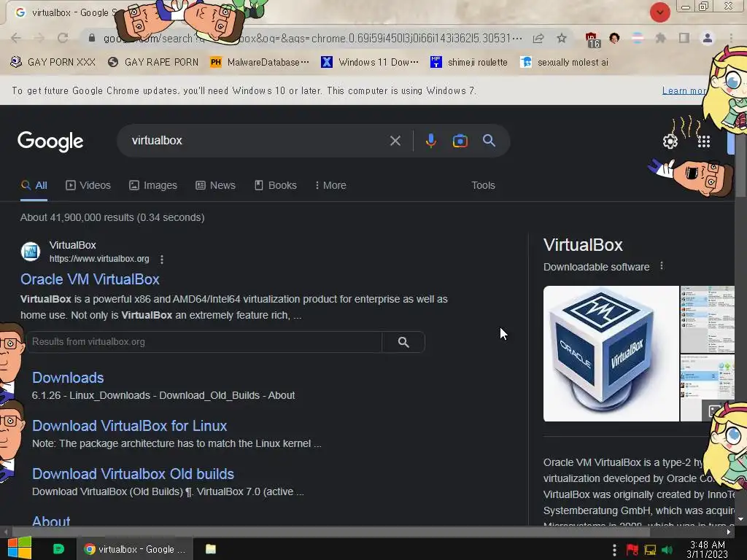The height and width of the screenshot is (560, 747).
Task: Click the red circle tab search chevron
Action: pyautogui.click(x=659, y=12)
